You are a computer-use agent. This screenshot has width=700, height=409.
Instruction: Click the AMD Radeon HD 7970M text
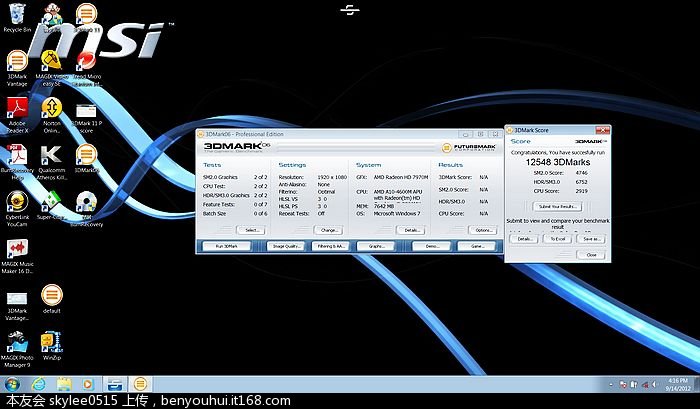tap(400, 177)
